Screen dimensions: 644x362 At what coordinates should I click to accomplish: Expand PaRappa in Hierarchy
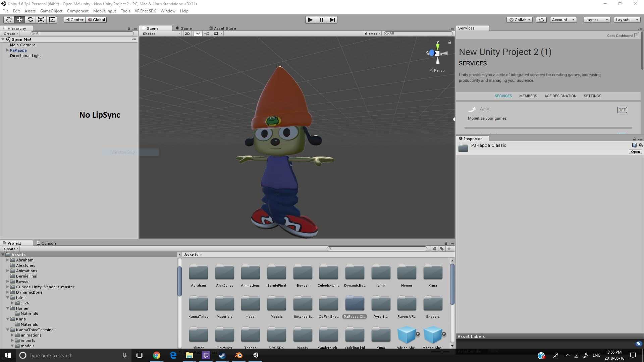(7, 50)
